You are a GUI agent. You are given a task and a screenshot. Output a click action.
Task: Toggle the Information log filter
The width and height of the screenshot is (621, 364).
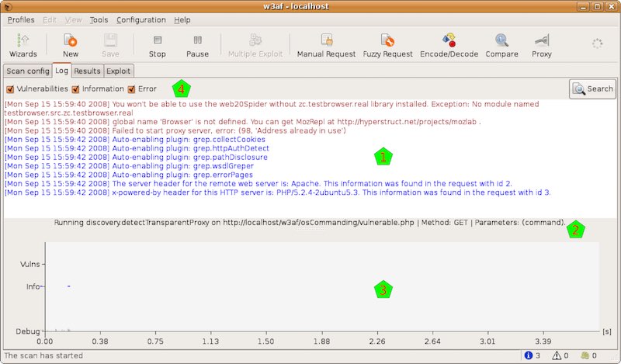76,89
